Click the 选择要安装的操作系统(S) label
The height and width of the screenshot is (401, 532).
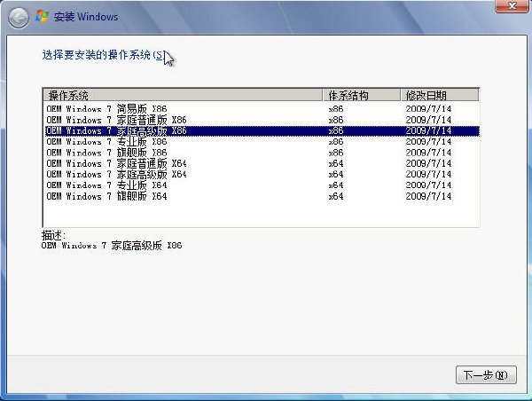tap(104, 55)
